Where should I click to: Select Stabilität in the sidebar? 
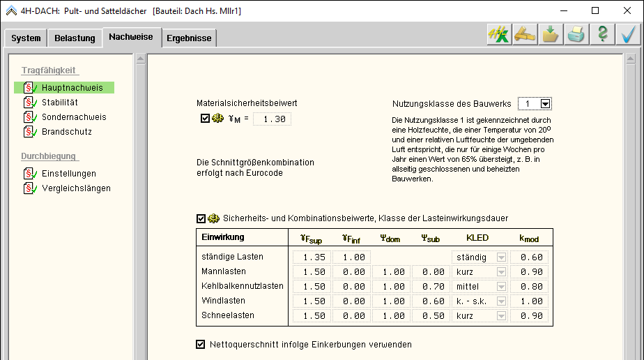tap(59, 103)
